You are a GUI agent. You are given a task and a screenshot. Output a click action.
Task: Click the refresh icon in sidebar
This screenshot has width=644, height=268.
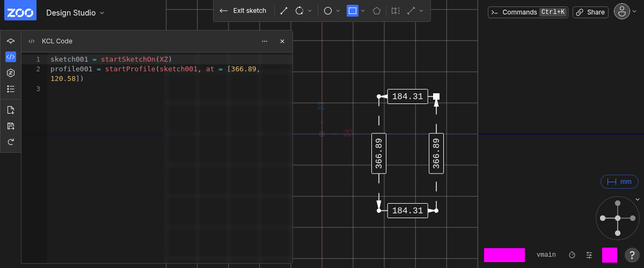click(11, 142)
